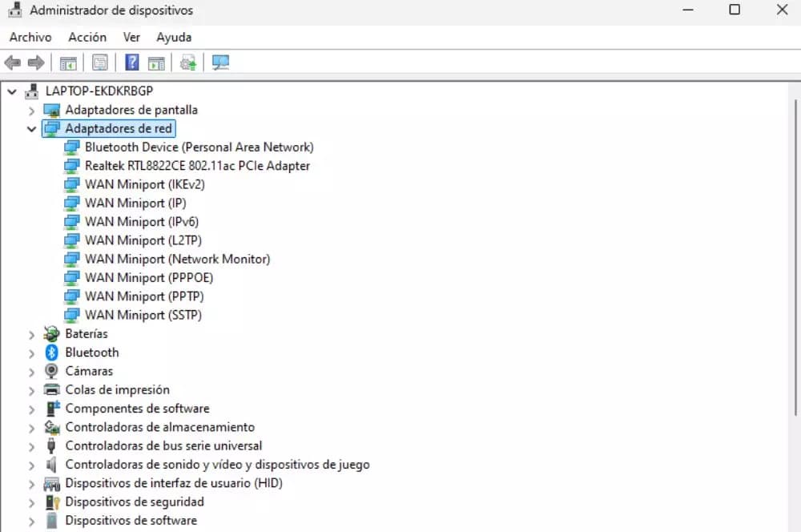This screenshot has width=801, height=532.
Task: Click the Forward arrow toolbar icon
Action: click(36, 62)
